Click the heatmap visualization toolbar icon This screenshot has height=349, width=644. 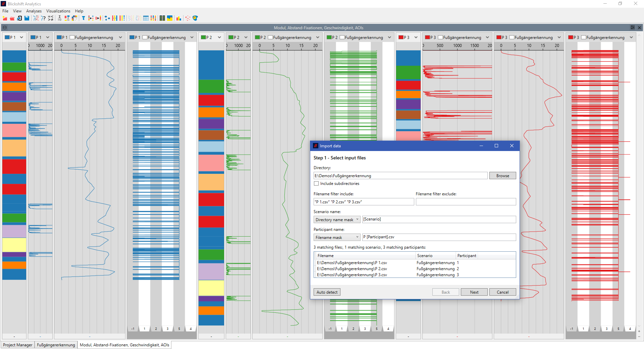pos(170,18)
